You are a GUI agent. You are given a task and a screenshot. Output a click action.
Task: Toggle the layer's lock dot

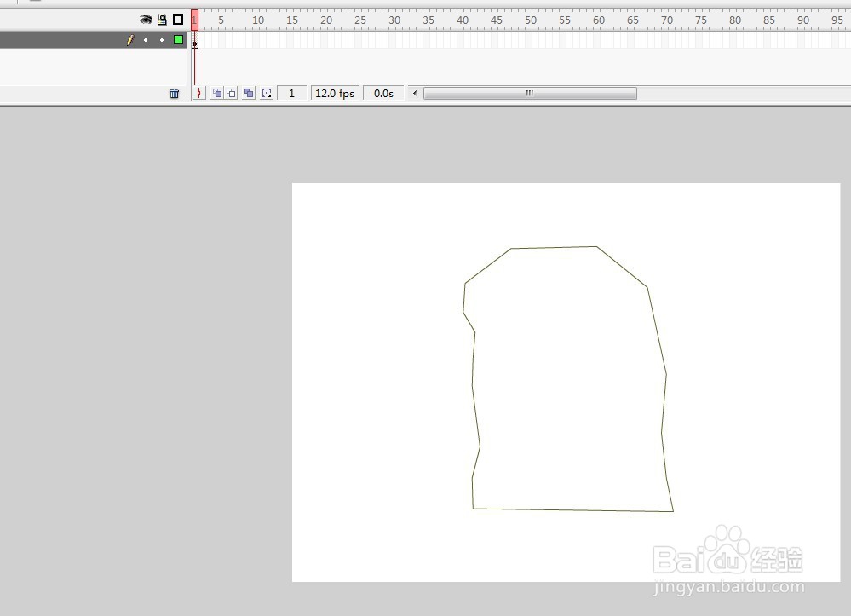tap(162, 40)
